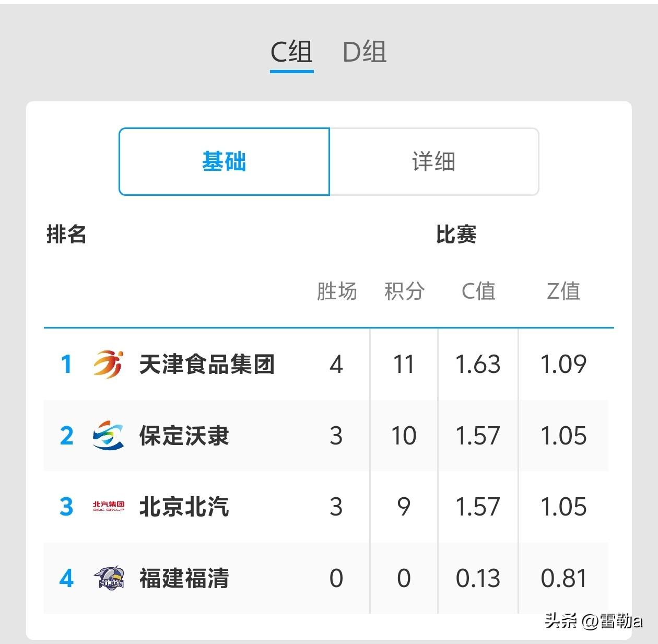The width and height of the screenshot is (658, 644).
Task: Select the 详细 view toggle
Action: 434,161
